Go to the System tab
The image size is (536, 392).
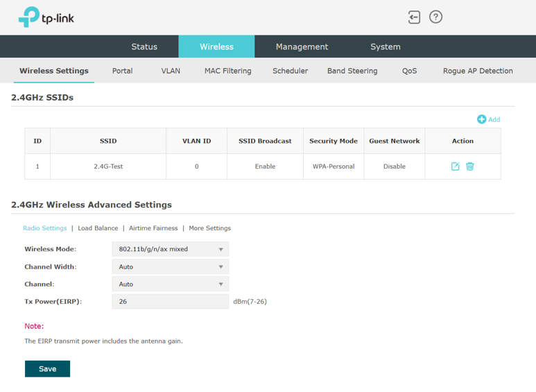385,46
